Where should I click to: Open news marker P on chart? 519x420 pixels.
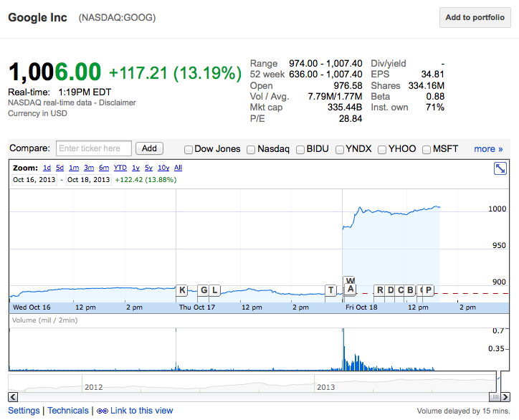coord(428,290)
